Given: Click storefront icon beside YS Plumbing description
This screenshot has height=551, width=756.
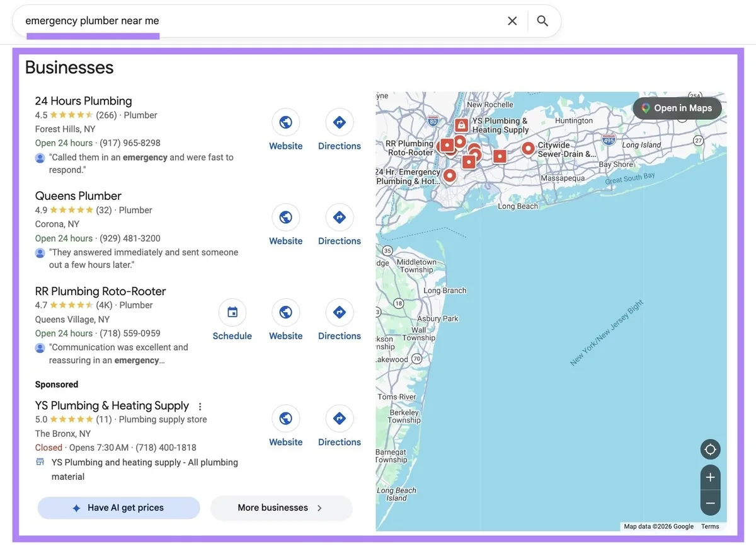Looking at the screenshot, I should (40, 462).
